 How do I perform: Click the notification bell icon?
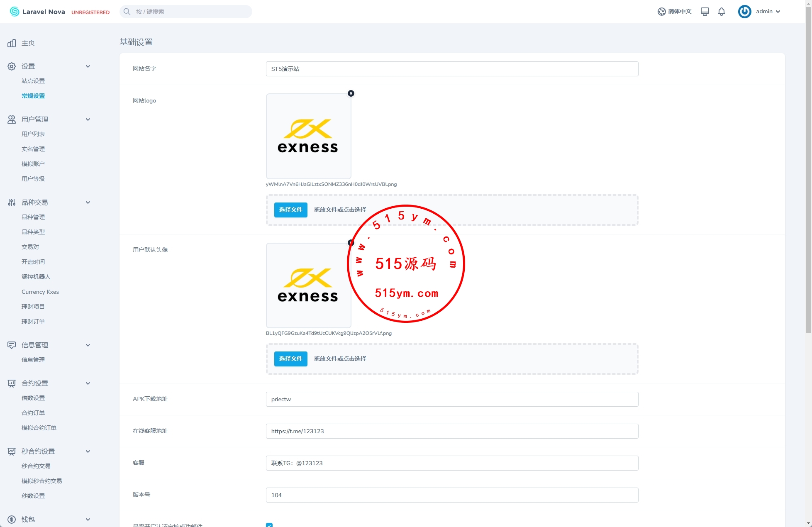point(722,12)
